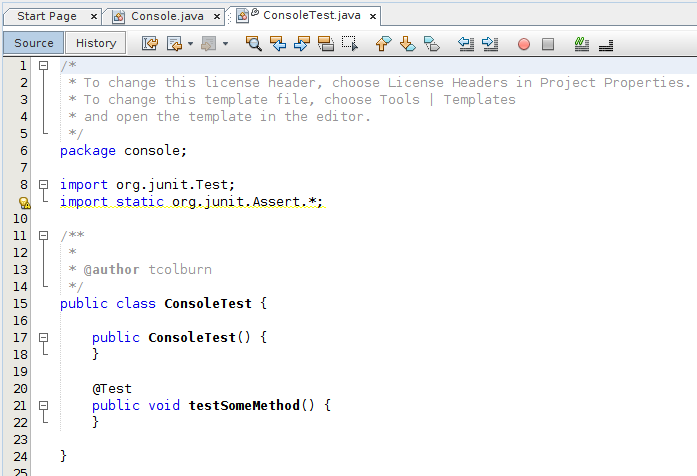Switch to History view
This screenshot has height=476, width=697.
coord(96,43)
